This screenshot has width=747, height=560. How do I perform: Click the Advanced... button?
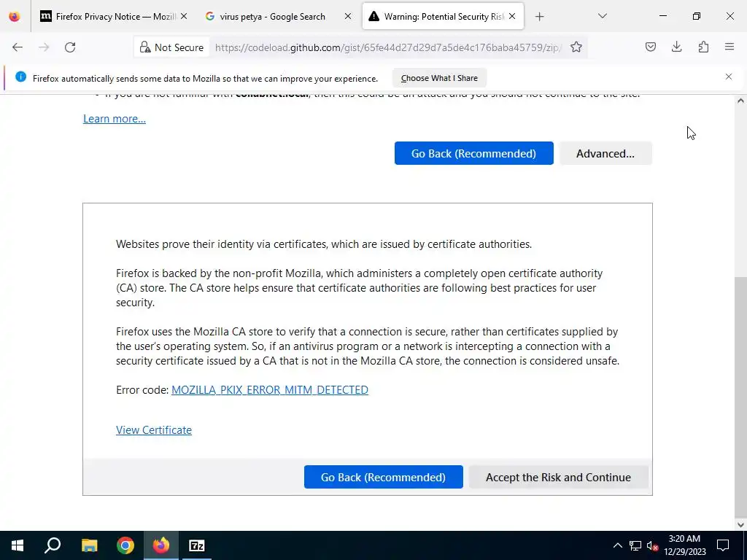605,153
